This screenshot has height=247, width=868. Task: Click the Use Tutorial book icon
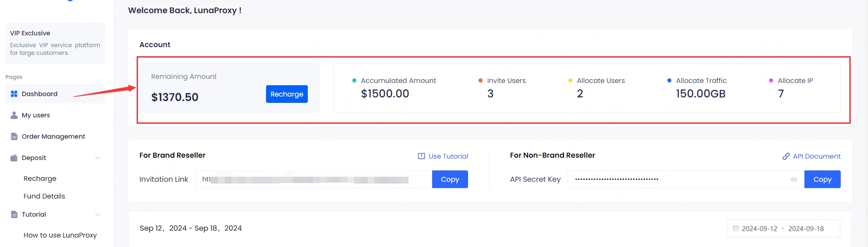[421, 156]
